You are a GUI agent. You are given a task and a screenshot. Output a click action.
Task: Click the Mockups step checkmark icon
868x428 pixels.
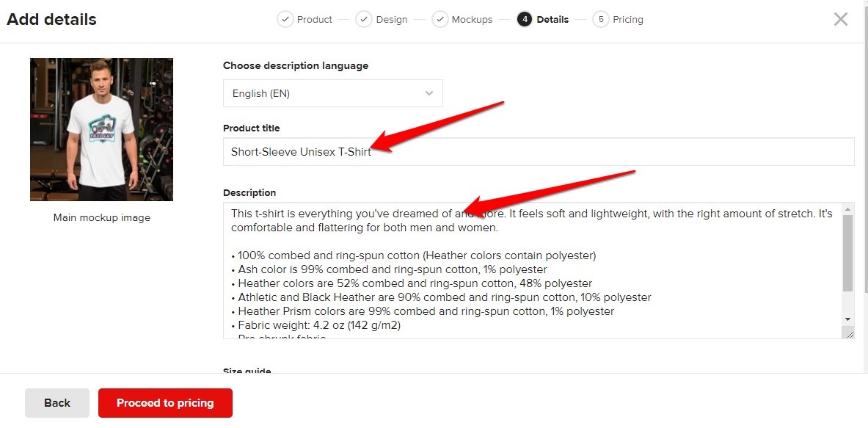tap(440, 20)
